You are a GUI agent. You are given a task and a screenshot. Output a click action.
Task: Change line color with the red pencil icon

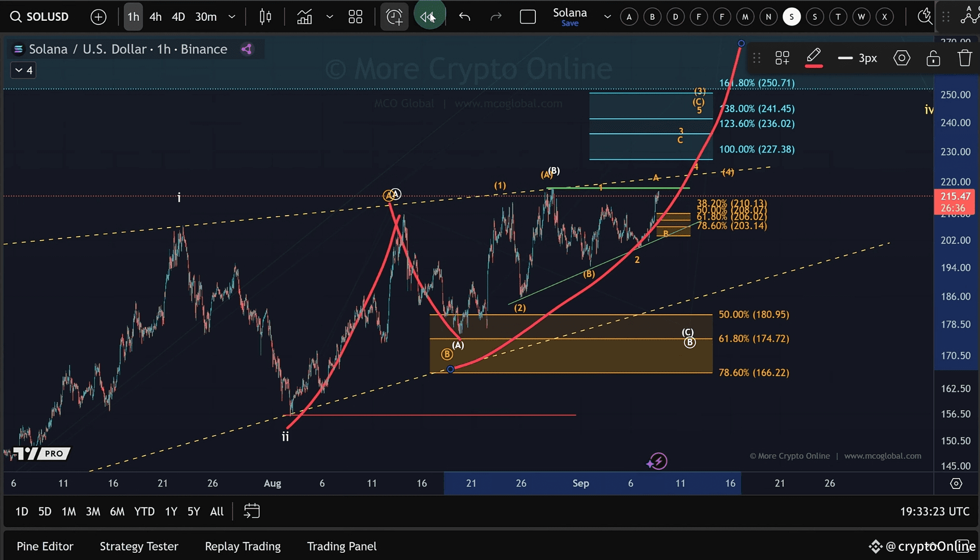point(814,58)
